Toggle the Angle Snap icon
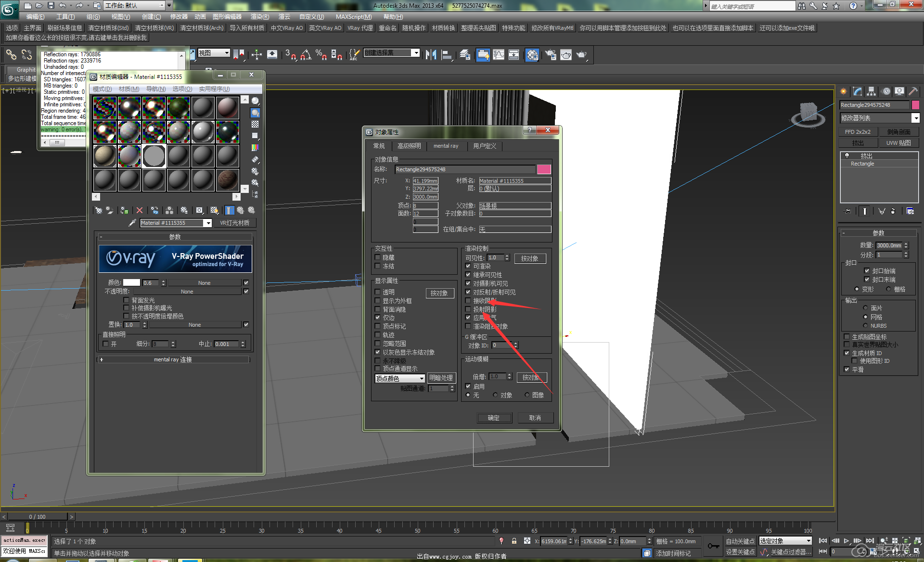Screen dimensions: 924x562 [x=306, y=55]
